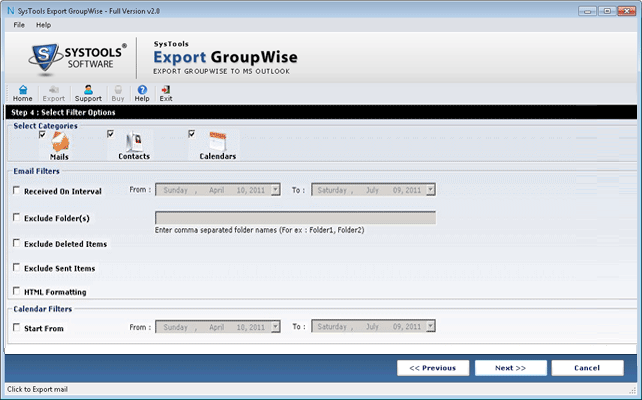
Task: Tick the Calendar Filters Start From checkbox
Action: tap(16, 327)
